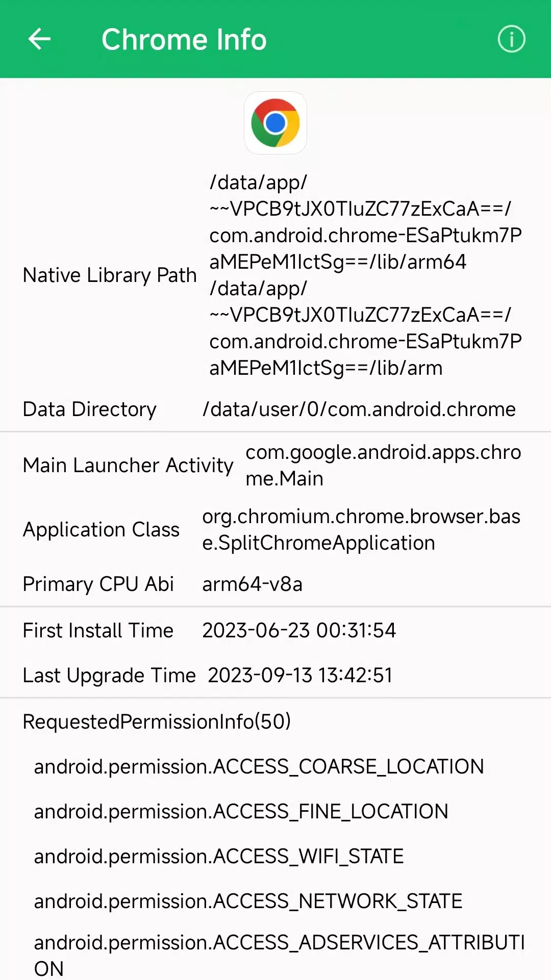This screenshot has width=551, height=980.
Task: Open the info circle icon
Action: coord(511,39)
